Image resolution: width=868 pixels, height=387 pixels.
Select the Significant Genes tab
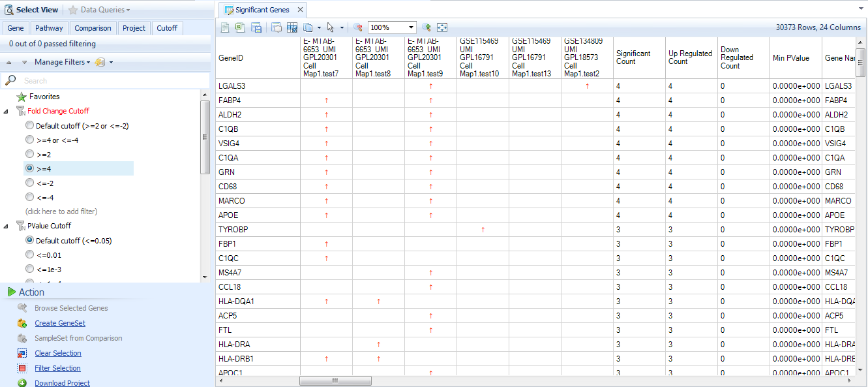coord(262,10)
